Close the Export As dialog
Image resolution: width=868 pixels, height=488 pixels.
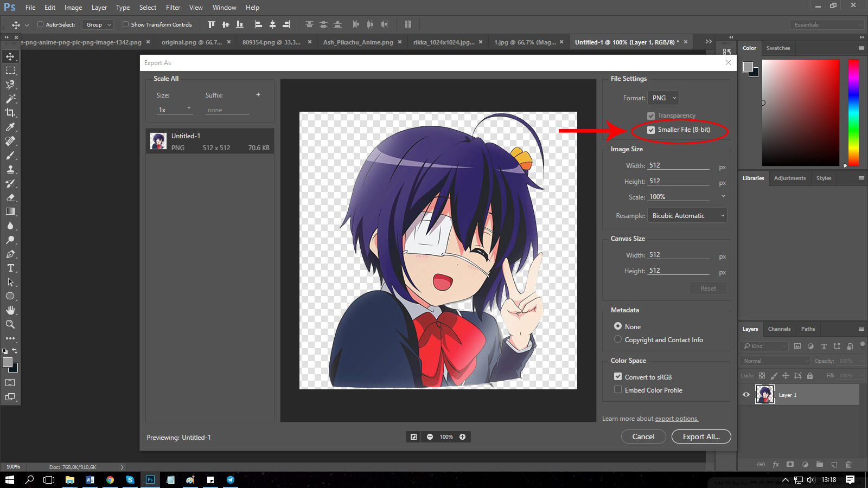click(729, 62)
